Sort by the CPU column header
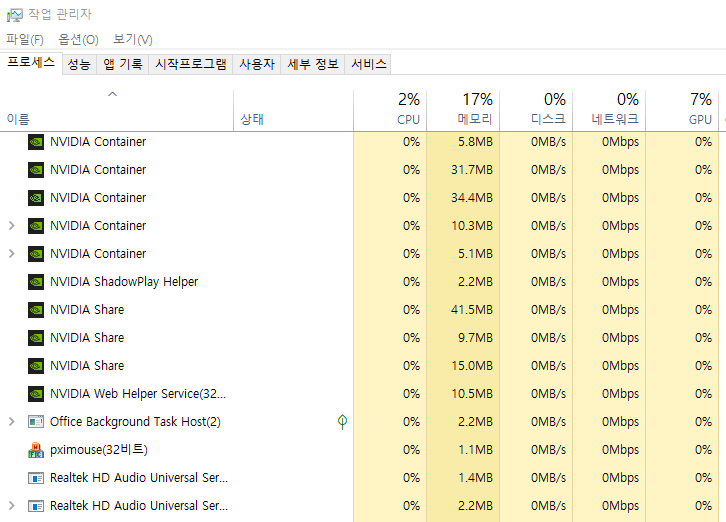726x522 pixels. coord(390,110)
